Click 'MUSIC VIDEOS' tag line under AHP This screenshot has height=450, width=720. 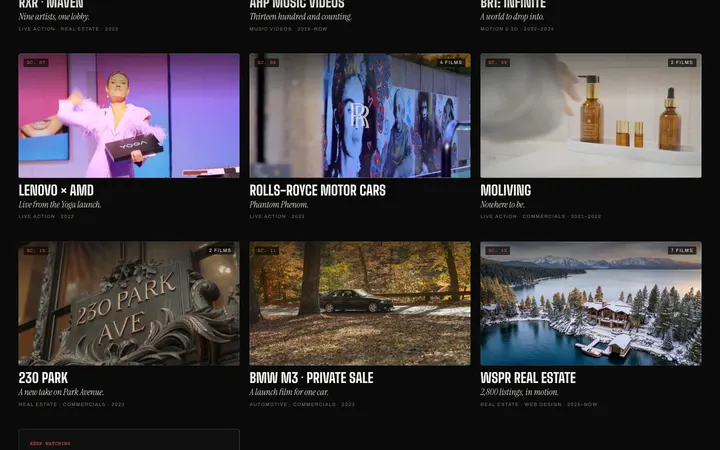coord(288,29)
